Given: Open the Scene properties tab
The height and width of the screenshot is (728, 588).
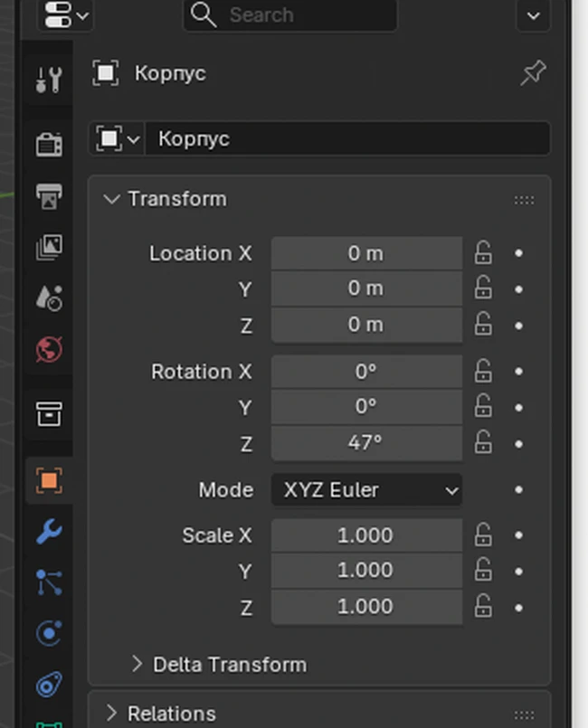Looking at the screenshot, I should [49, 298].
